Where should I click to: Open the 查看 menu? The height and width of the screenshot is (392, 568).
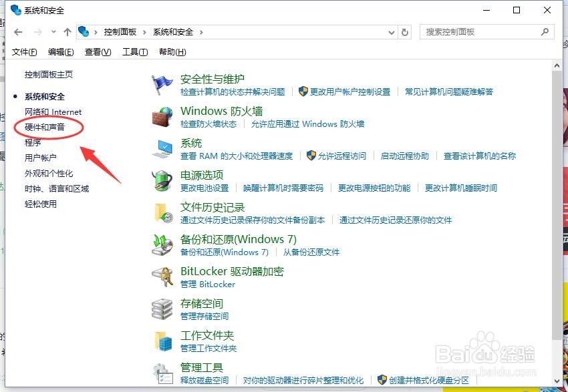(x=97, y=51)
